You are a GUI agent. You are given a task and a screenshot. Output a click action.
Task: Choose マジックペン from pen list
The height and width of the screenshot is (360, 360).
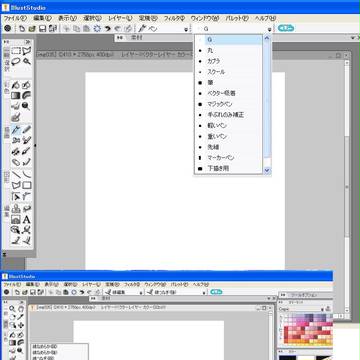point(228,104)
